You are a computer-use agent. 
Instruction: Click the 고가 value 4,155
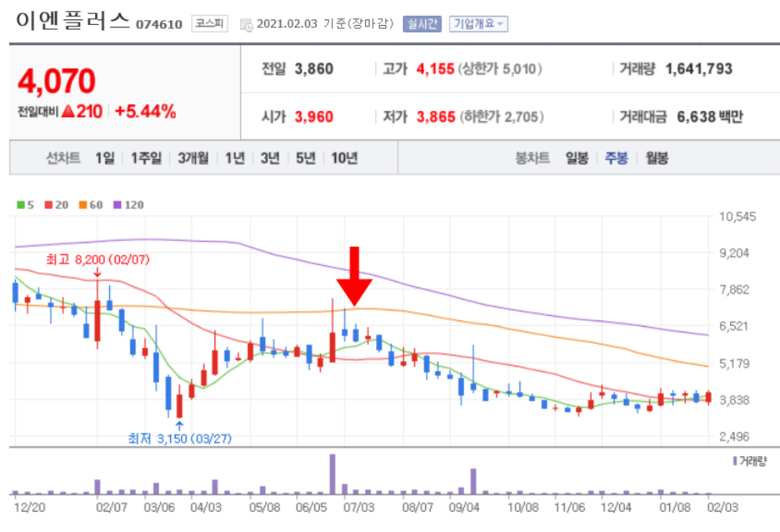(x=435, y=69)
